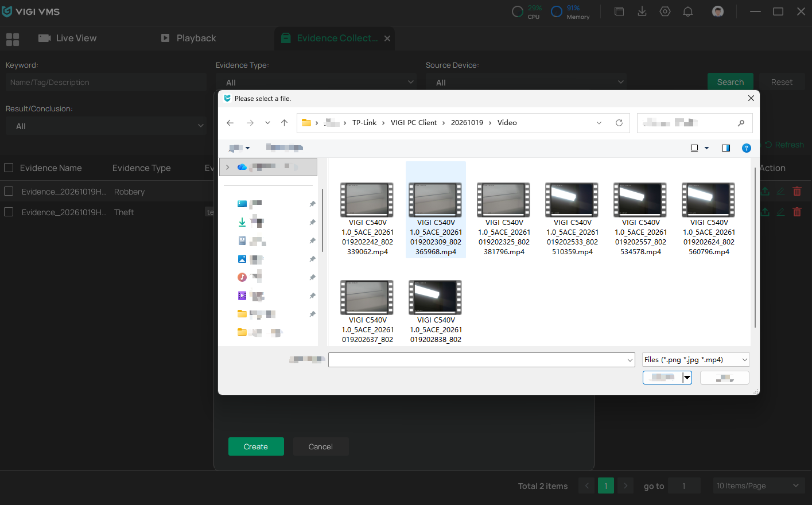
Task: Open the notifications bell icon
Action: point(688,11)
